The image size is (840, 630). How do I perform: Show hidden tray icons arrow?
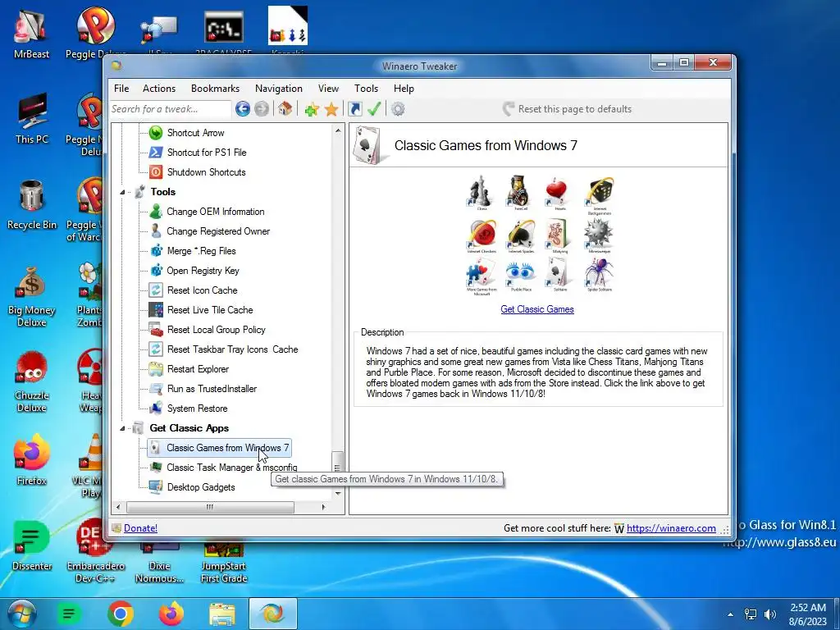coord(730,614)
